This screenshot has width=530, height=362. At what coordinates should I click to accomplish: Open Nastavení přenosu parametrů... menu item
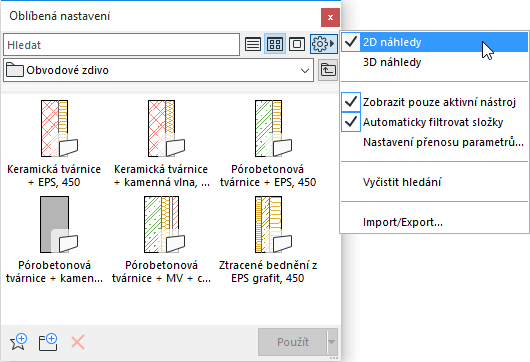tap(434, 142)
